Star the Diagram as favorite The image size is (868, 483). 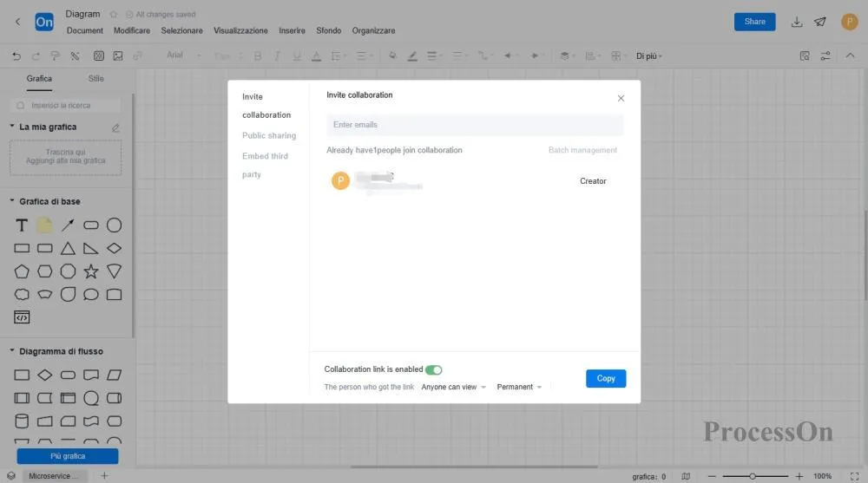tap(114, 15)
